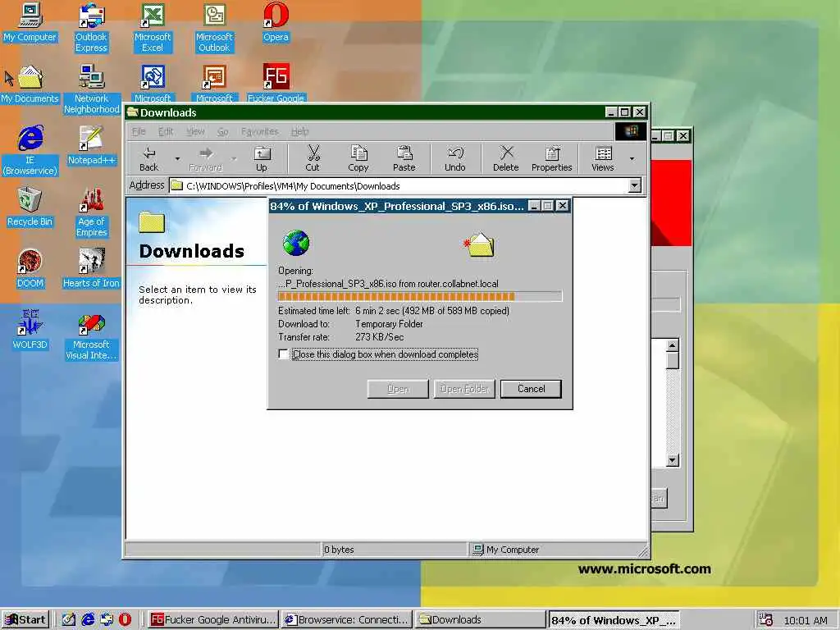Switch to Fucker Google Antivirus taskbar button
This screenshot has width=840, height=630.
(212, 620)
